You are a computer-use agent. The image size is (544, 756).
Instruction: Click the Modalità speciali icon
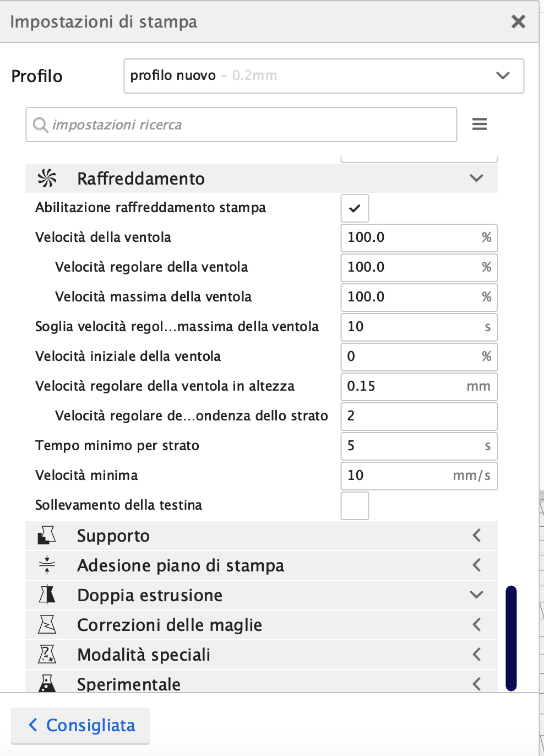pos(47,654)
